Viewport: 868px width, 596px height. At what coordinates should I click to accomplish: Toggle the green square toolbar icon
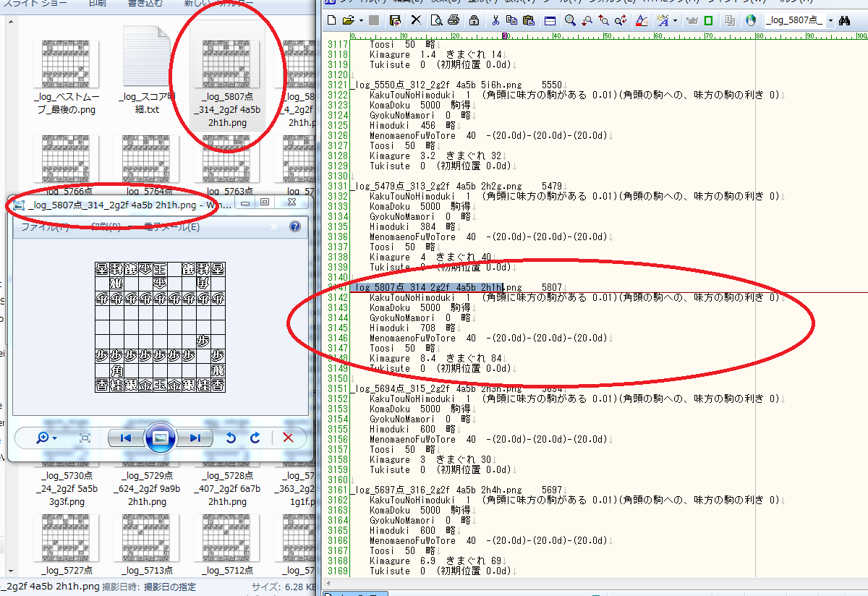point(708,20)
